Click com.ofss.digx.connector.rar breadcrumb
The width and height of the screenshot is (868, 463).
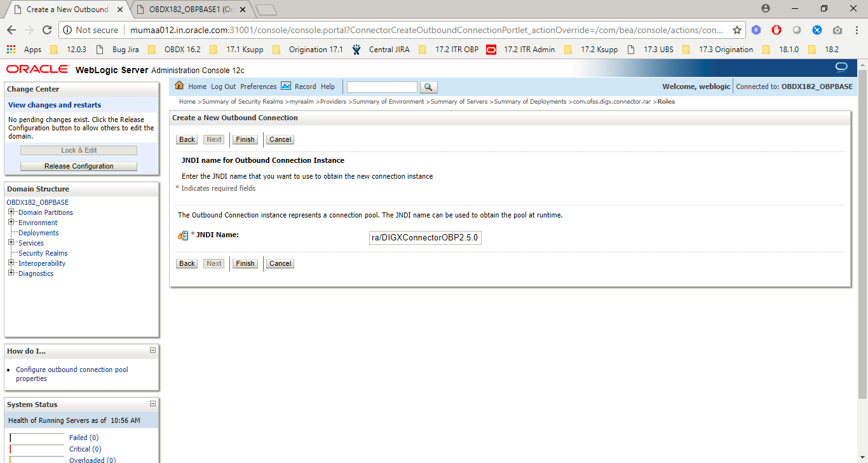[x=612, y=102]
